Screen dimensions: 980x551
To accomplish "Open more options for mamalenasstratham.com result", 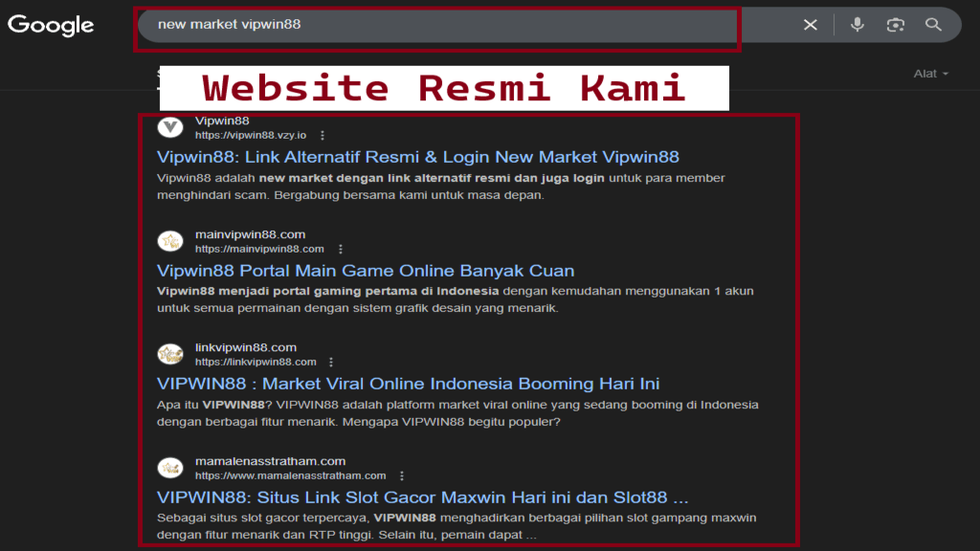I will pyautogui.click(x=402, y=476).
